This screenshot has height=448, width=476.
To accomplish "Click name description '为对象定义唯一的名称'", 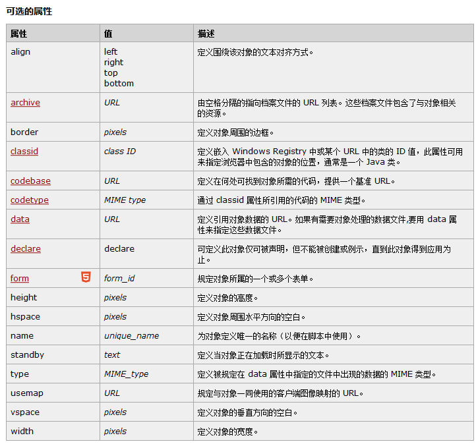I will click(279, 336).
